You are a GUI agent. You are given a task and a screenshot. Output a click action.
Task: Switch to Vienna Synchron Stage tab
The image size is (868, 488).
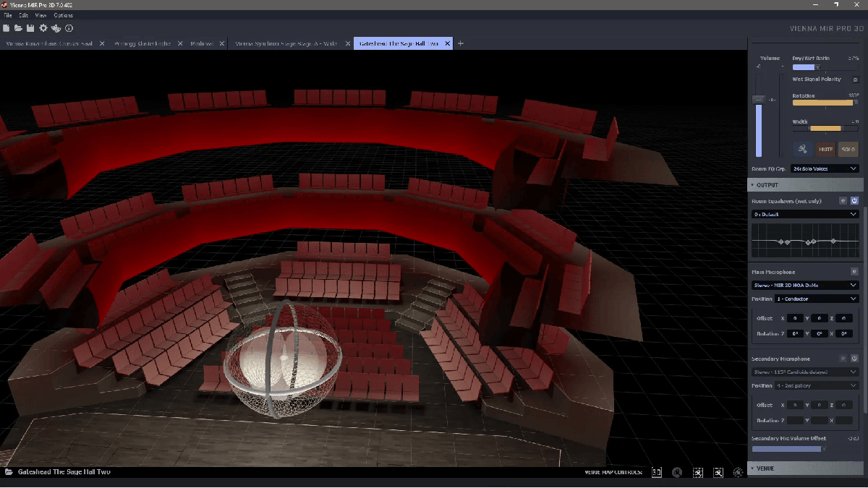(x=286, y=43)
